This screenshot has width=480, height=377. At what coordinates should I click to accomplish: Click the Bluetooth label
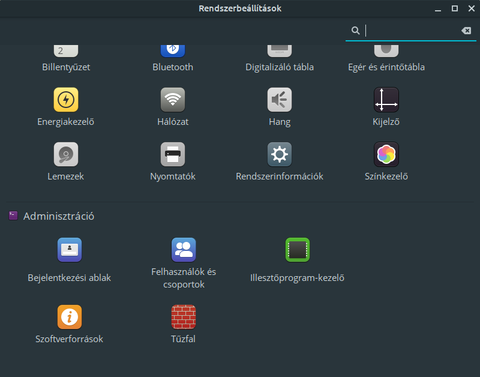[x=173, y=67]
